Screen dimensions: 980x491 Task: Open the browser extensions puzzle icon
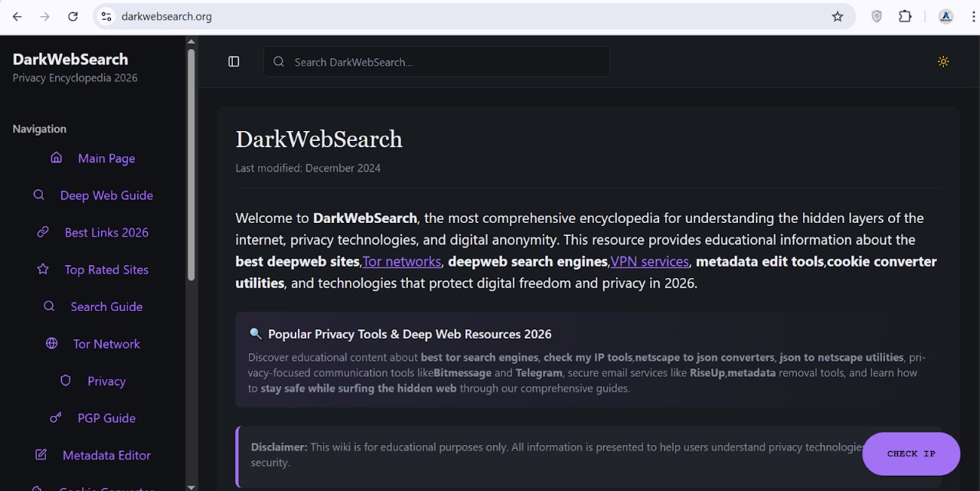905,17
